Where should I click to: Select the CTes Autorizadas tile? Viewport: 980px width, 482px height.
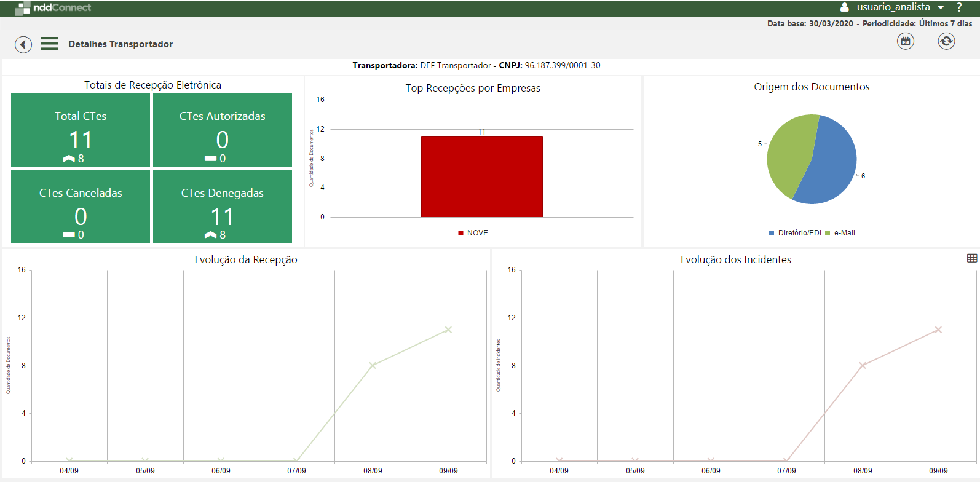(x=223, y=130)
